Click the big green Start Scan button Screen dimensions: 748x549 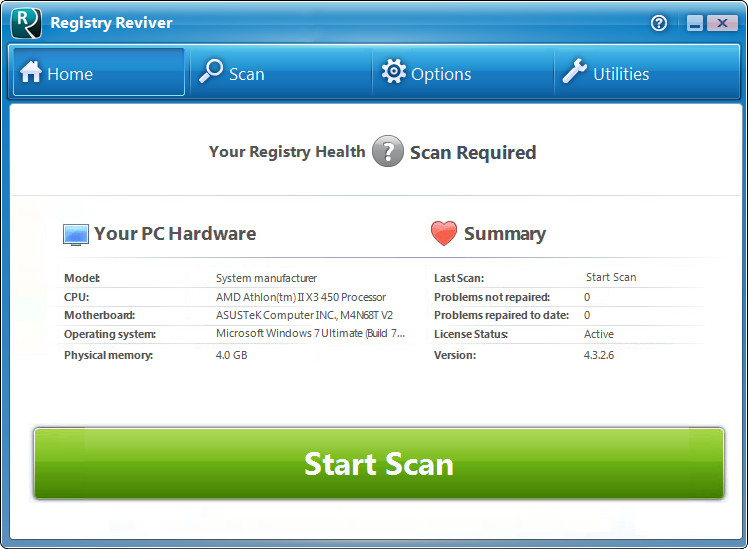tap(379, 464)
